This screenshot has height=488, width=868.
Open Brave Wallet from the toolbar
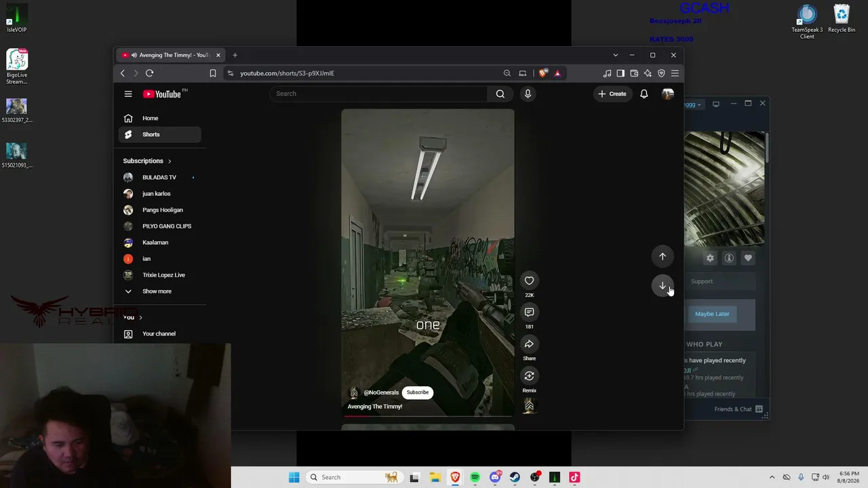[x=634, y=73]
